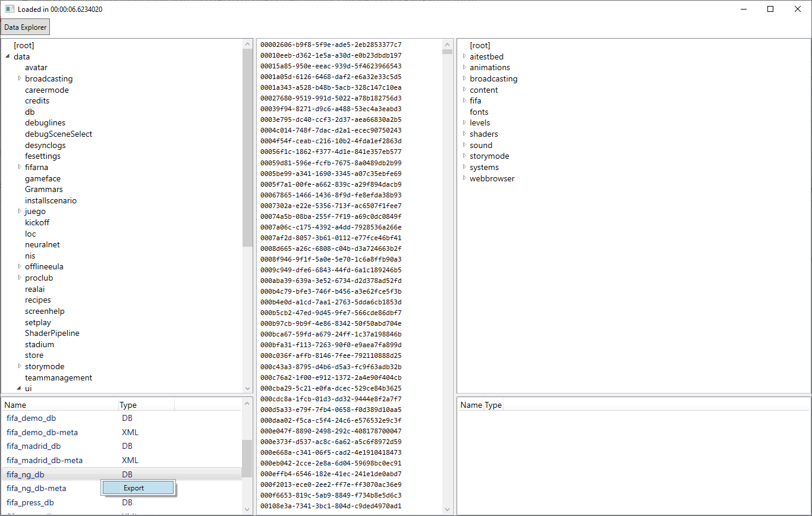Switch to the Data Explorer tab

click(24, 27)
